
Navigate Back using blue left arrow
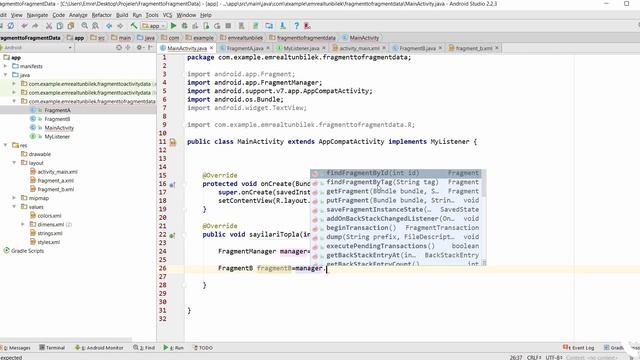coord(109,26)
